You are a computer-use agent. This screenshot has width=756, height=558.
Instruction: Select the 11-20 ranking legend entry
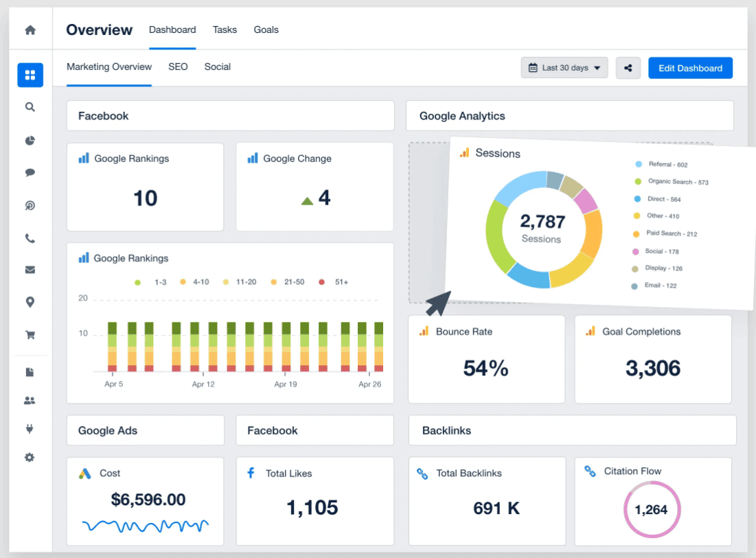tap(240, 282)
